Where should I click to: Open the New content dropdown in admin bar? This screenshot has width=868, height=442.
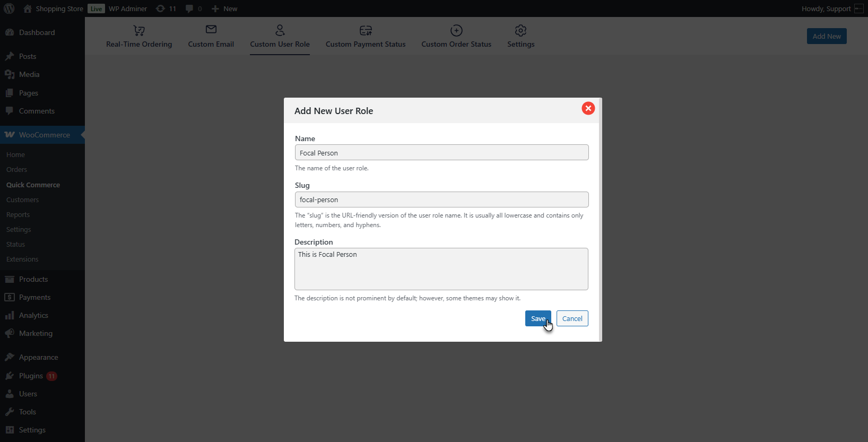224,8
